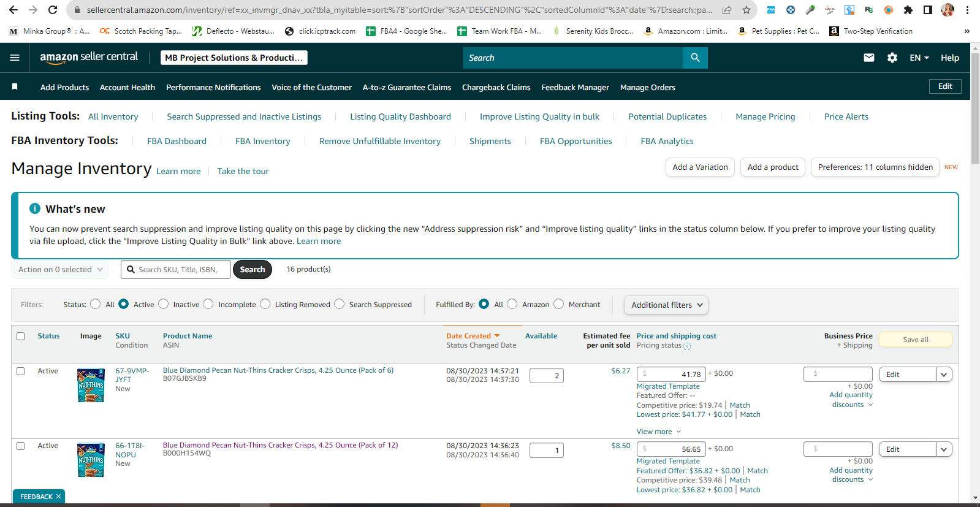This screenshot has width=980, height=507.
Task: Open the Chrome three-dot menu
Action: (x=967, y=10)
